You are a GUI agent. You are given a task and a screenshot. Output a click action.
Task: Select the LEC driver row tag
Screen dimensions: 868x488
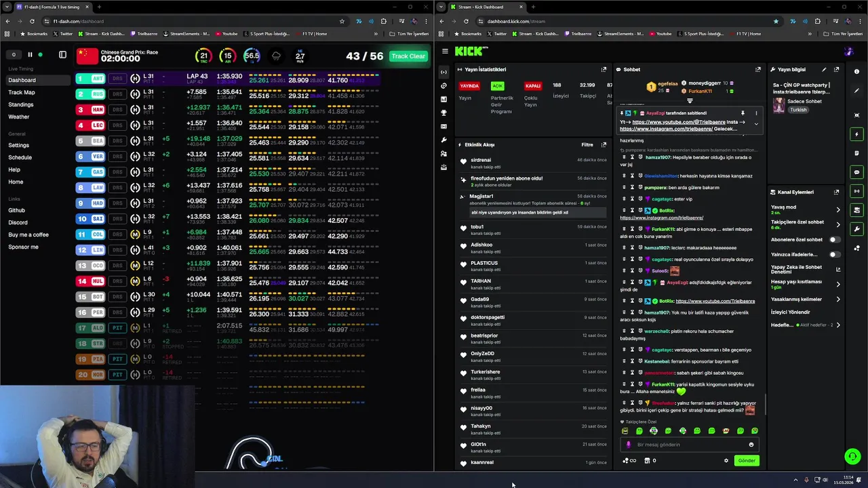coord(91,125)
